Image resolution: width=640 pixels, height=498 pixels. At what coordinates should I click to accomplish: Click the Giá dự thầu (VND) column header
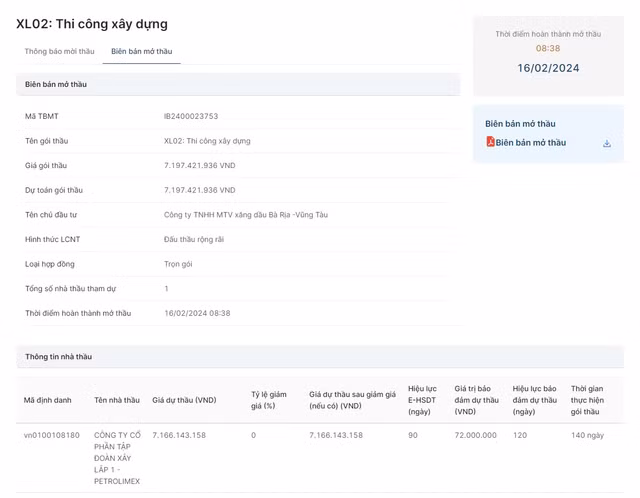(x=184, y=400)
